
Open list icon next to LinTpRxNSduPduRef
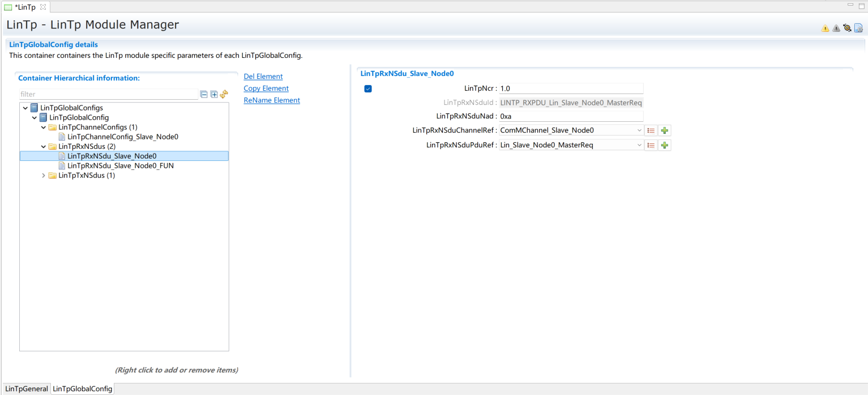tap(651, 145)
